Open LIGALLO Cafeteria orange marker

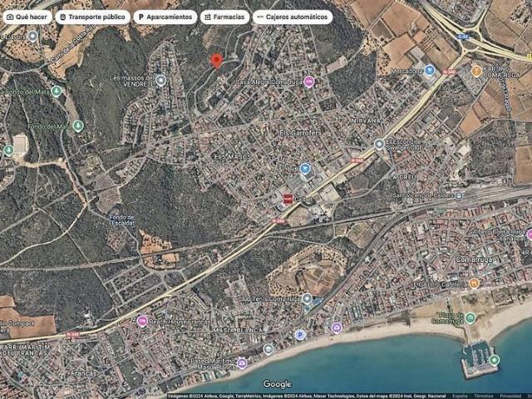tap(474, 283)
